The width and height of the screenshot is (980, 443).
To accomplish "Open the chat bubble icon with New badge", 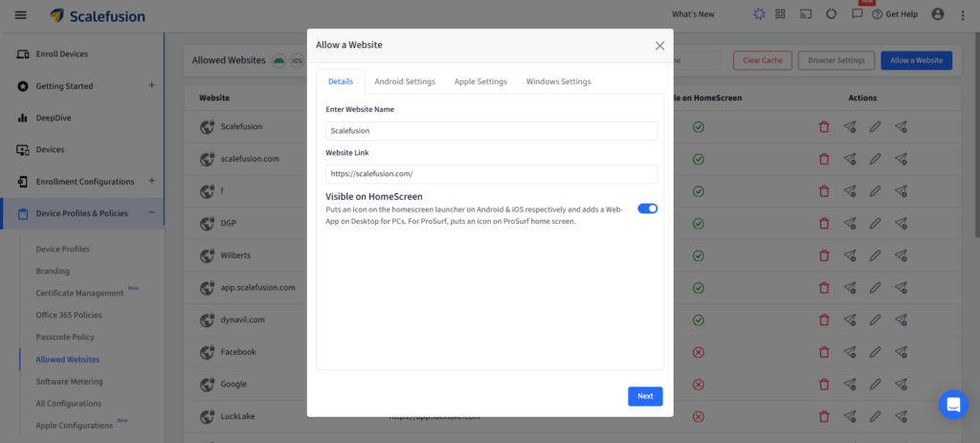I will tap(857, 13).
